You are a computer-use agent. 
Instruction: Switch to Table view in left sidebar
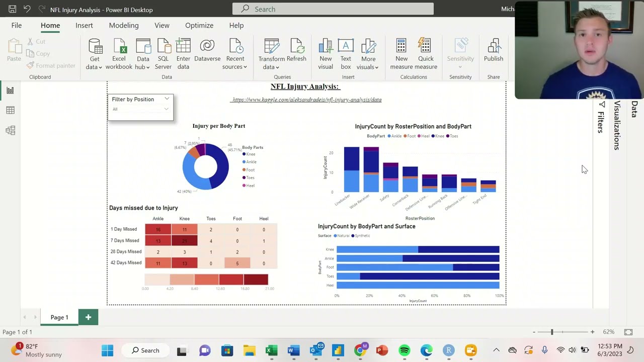(x=10, y=111)
